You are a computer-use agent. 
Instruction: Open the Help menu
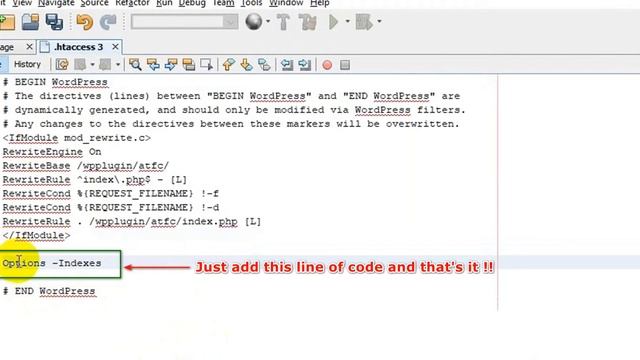point(320,3)
